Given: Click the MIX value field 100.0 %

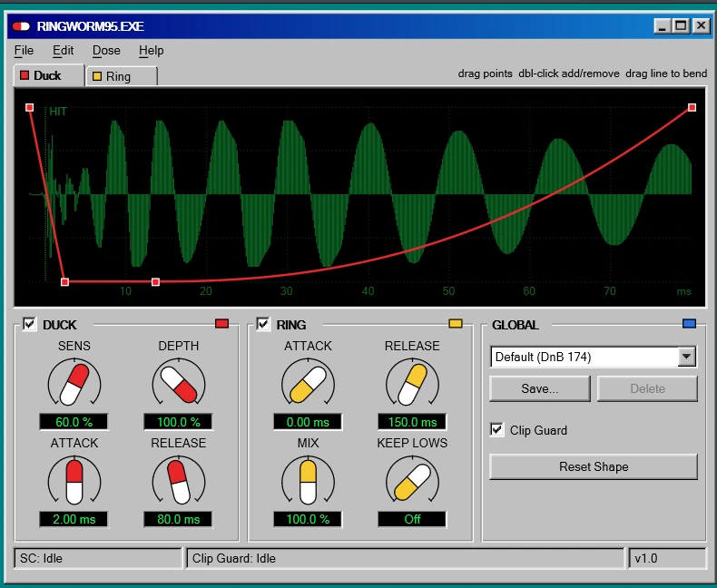Looking at the screenshot, I should tap(308, 519).
